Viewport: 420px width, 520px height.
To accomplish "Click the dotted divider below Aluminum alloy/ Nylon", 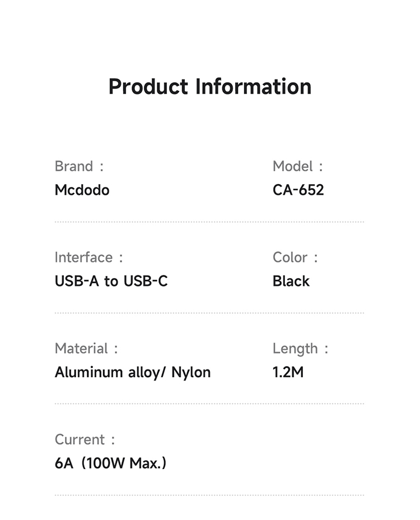I will [x=209, y=404].
